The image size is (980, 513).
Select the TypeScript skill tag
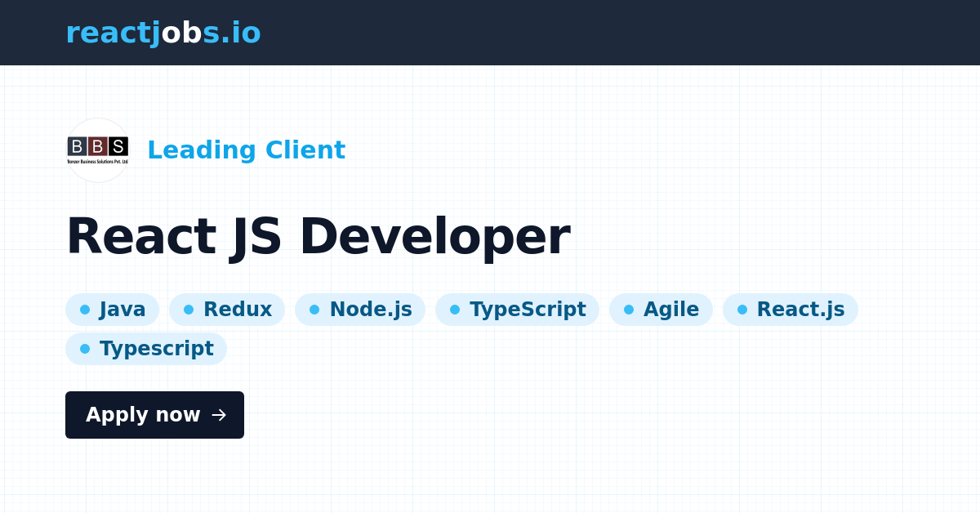[517, 310]
